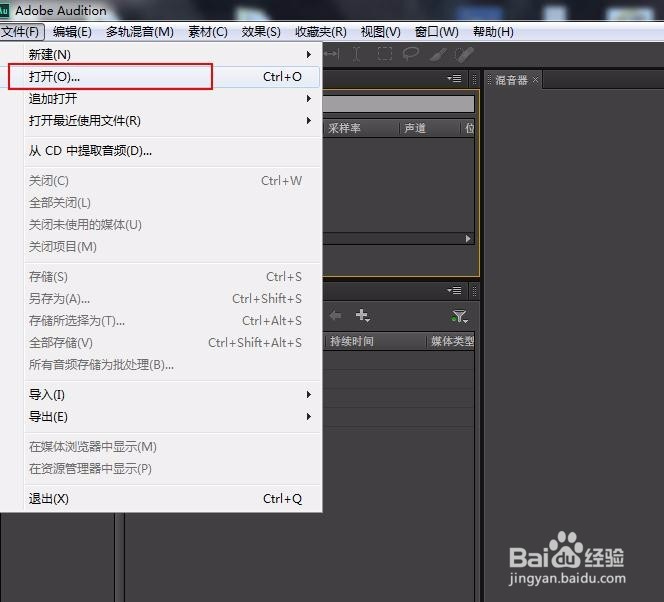The width and height of the screenshot is (664, 602).
Task: Open the 窗口(W) menu
Action: point(437,32)
